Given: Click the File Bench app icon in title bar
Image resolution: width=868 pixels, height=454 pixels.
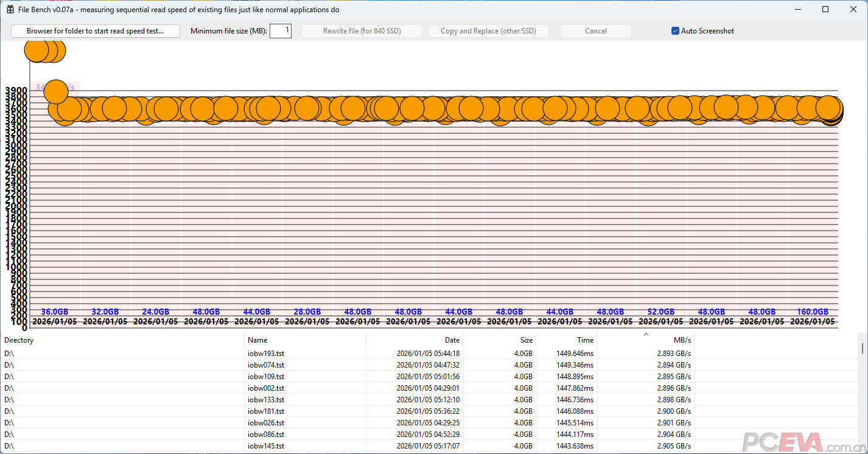Looking at the screenshot, I should 10,10.
